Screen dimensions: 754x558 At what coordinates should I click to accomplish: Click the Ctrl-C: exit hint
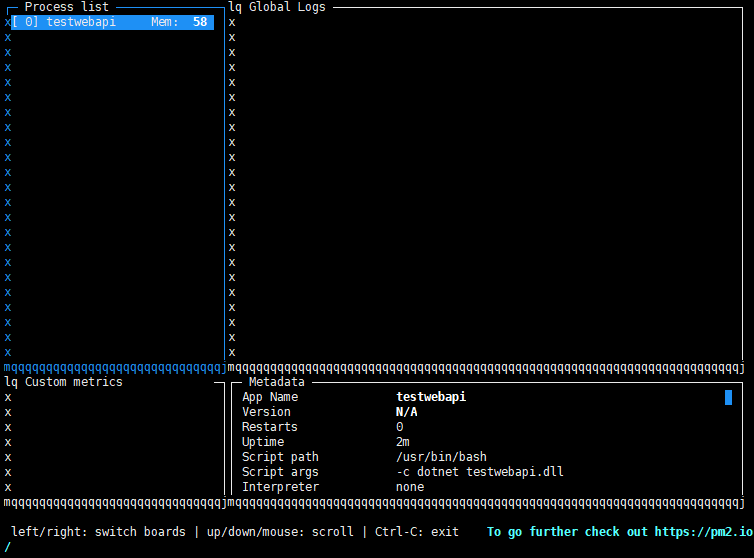coord(416,532)
